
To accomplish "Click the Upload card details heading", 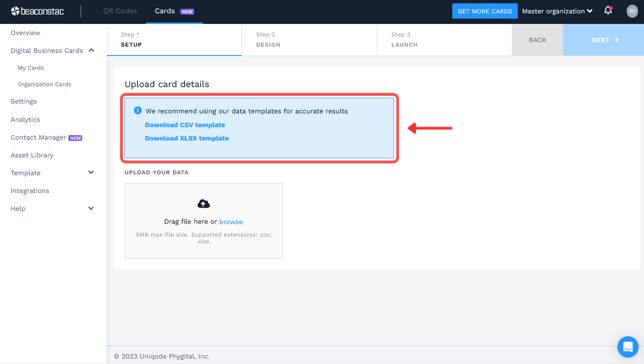I will [167, 84].
